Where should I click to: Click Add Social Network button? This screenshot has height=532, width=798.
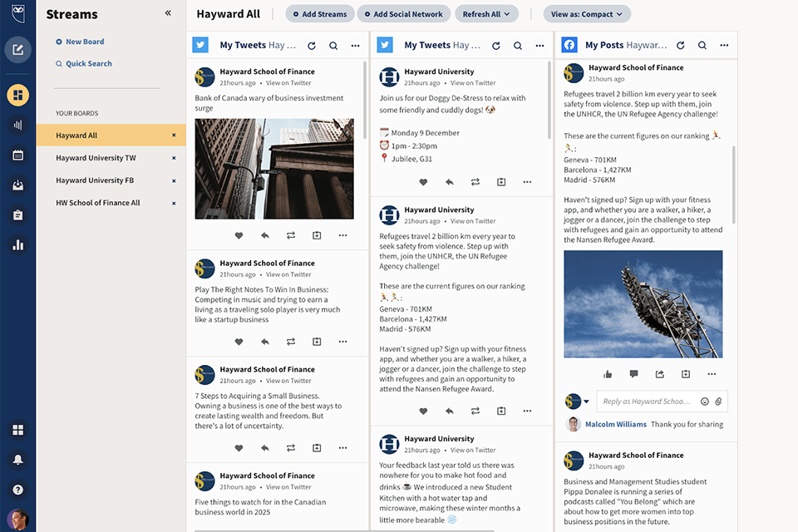point(404,14)
